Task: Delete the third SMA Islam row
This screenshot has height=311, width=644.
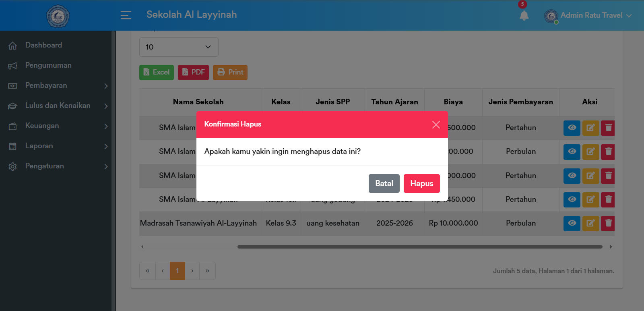Action: [x=608, y=176]
